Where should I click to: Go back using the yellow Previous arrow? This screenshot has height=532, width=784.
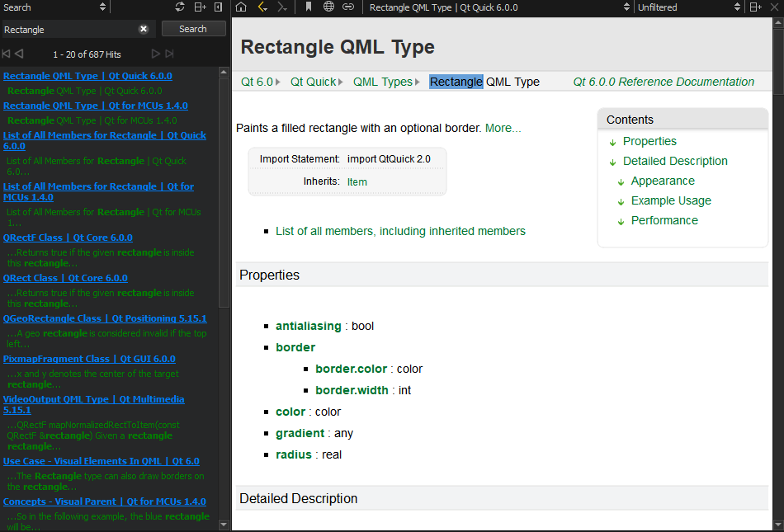point(262,7)
